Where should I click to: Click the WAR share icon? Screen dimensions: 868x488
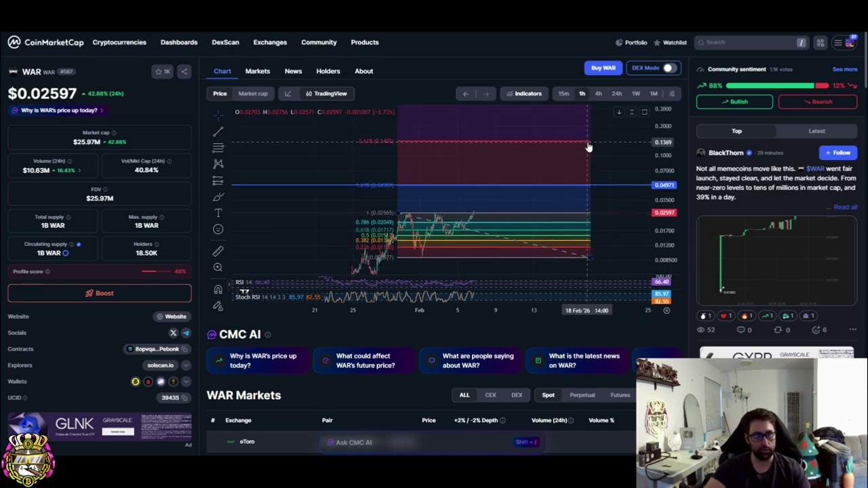[x=184, y=71]
